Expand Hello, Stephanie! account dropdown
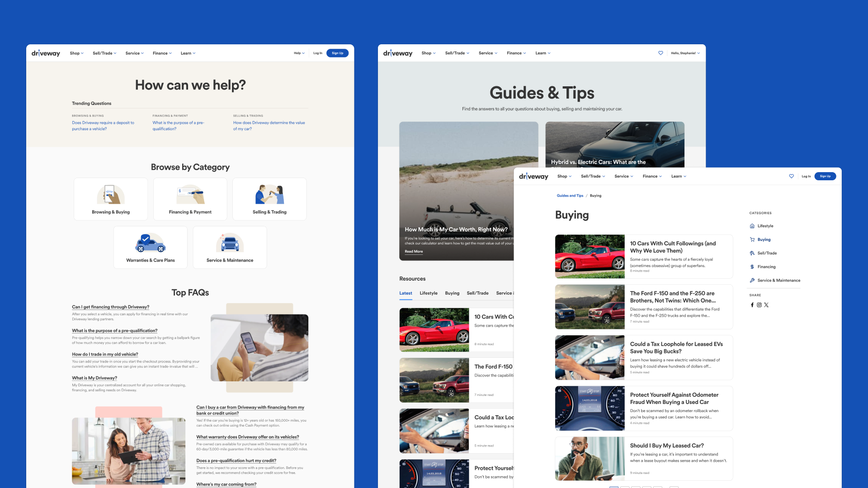Viewport: 868px width, 488px height. pyautogui.click(x=685, y=53)
